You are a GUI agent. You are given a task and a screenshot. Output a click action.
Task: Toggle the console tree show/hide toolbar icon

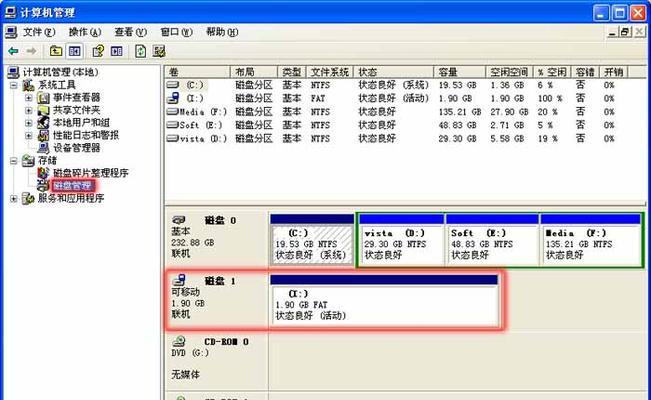coord(75,51)
